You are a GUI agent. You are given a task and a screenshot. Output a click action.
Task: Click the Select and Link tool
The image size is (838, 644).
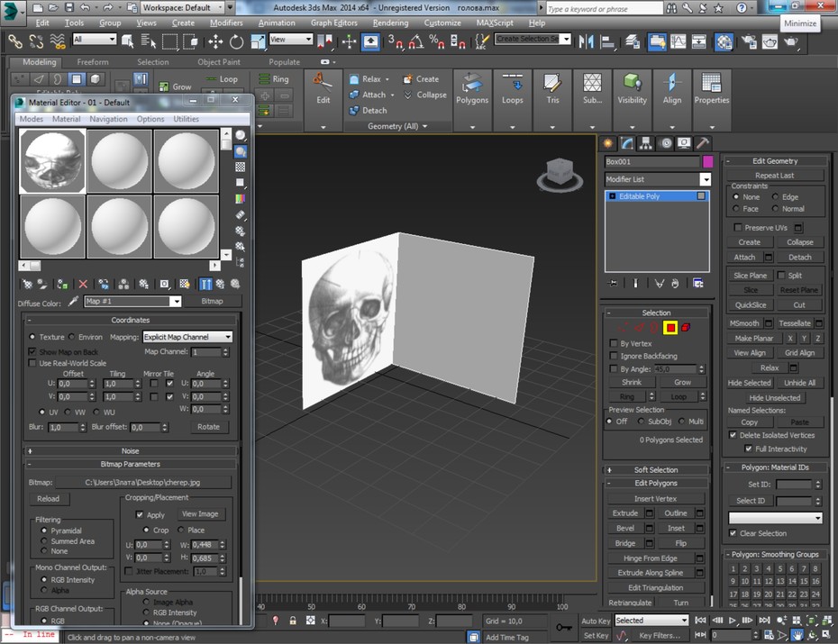tap(15, 41)
